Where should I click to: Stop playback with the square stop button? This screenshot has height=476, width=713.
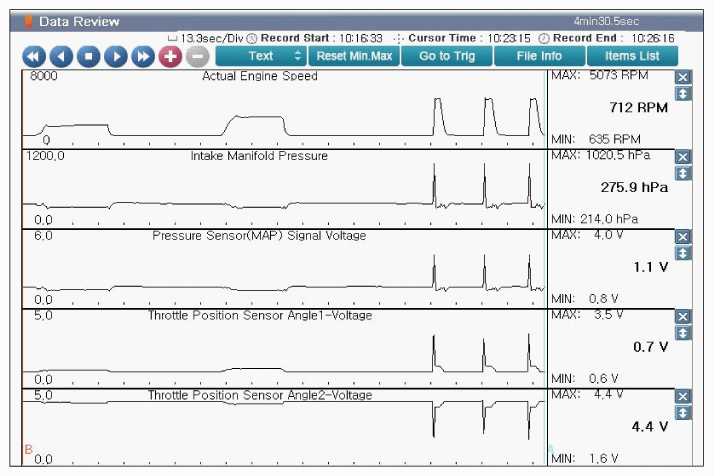click(x=88, y=56)
